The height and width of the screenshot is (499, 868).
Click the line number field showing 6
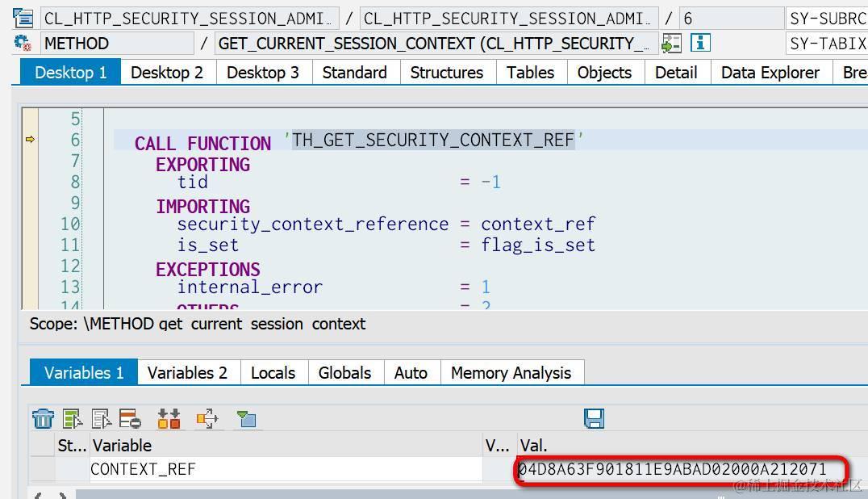(732, 19)
